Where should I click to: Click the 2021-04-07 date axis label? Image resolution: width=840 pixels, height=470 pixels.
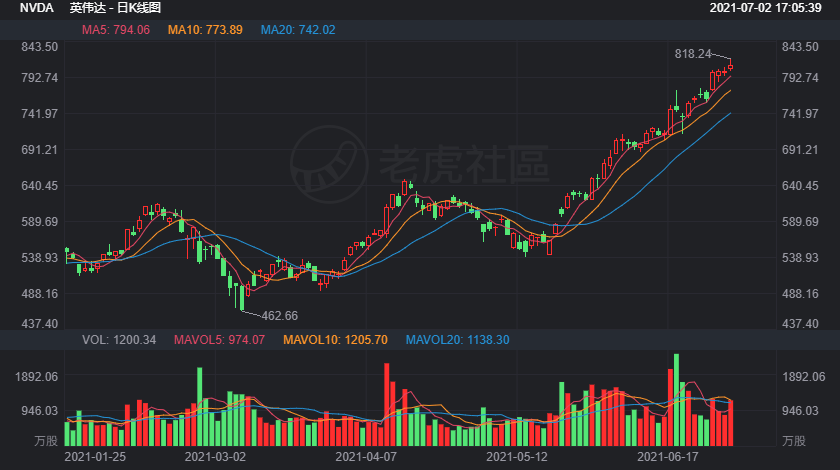(x=366, y=457)
